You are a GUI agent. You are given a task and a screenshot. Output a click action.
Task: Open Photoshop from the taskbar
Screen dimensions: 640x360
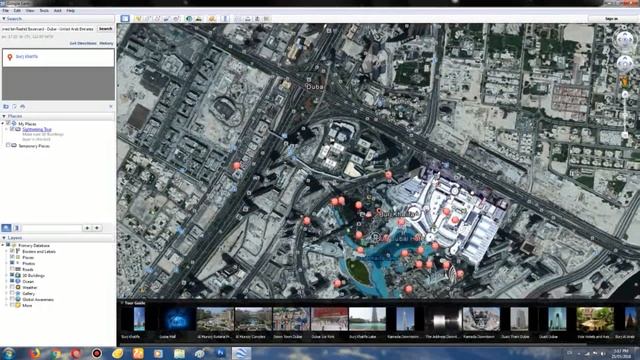pyautogui.click(x=220, y=353)
